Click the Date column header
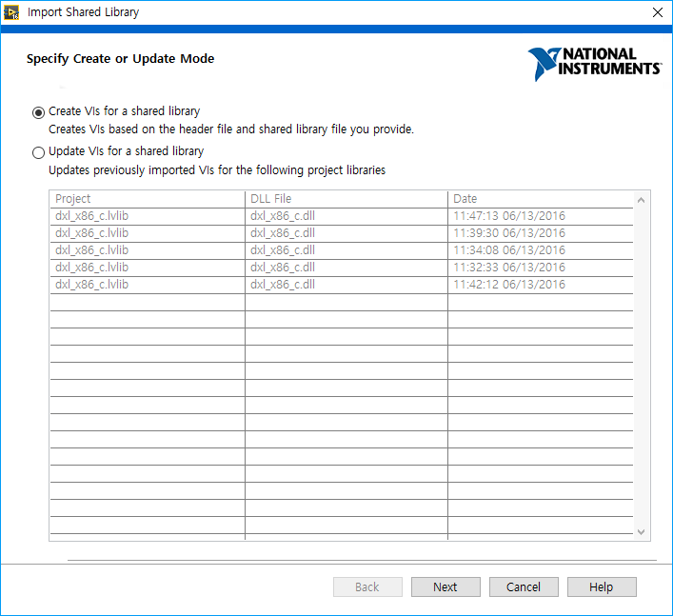 click(540, 199)
